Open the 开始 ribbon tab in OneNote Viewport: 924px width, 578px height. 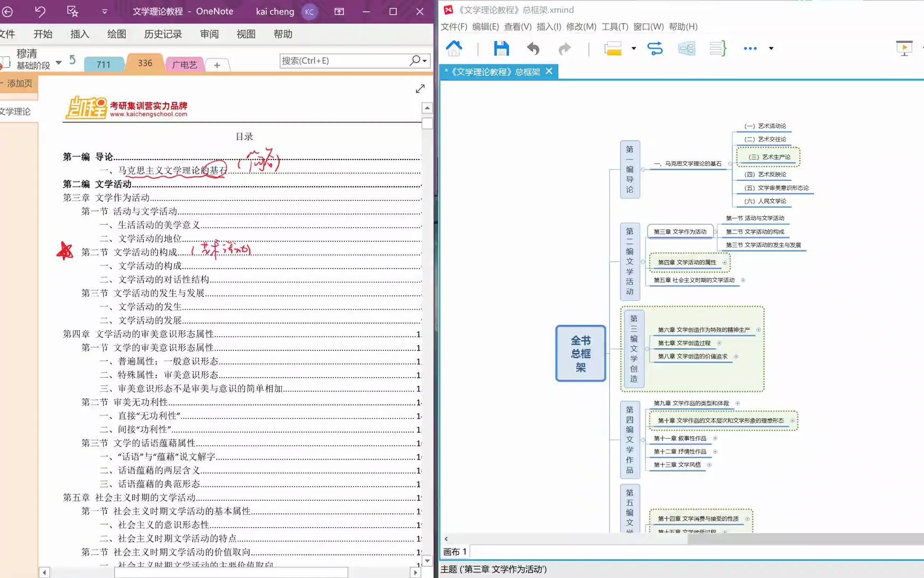pos(43,34)
